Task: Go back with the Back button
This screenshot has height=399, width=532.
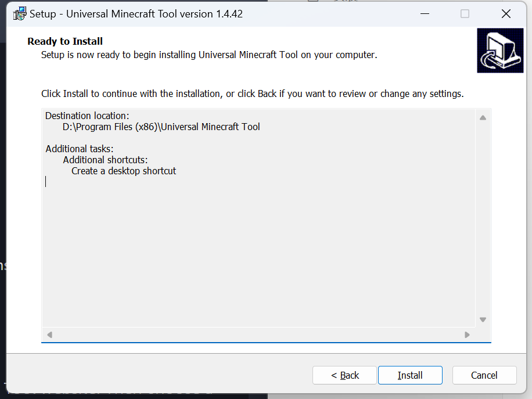Action: pyautogui.click(x=345, y=375)
